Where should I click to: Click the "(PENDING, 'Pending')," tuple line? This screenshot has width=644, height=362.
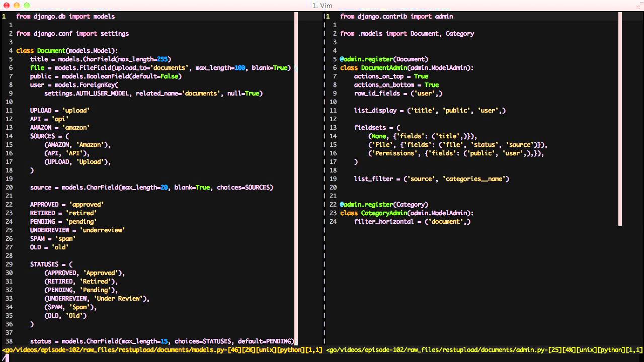coord(81,290)
